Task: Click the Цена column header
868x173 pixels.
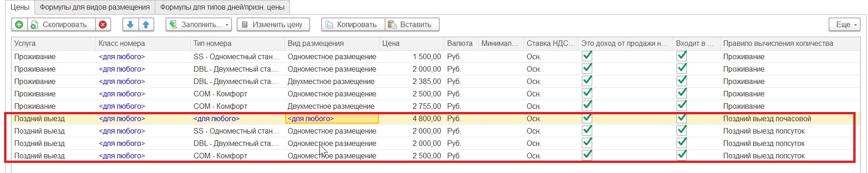Action: click(411, 43)
